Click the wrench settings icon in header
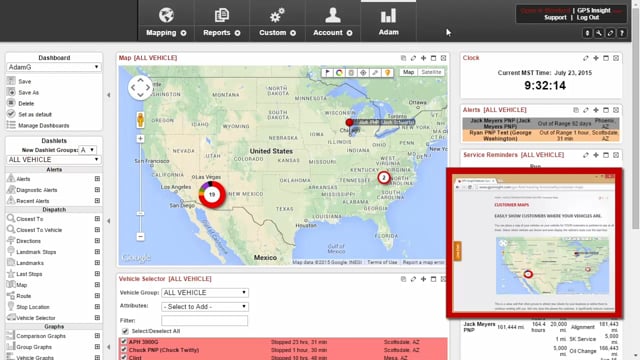Screen dimensions: 640x360 coord(599,33)
